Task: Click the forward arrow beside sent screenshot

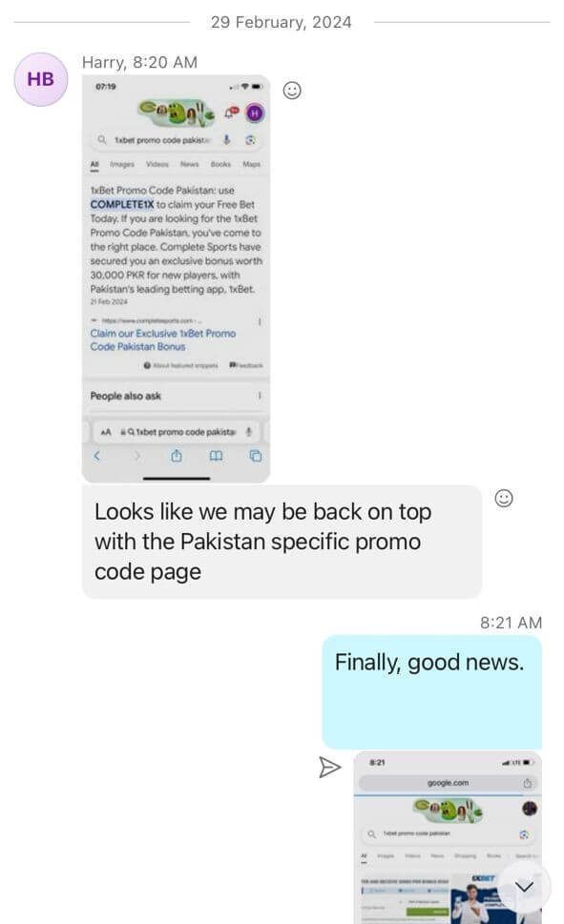Action: click(x=330, y=767)
